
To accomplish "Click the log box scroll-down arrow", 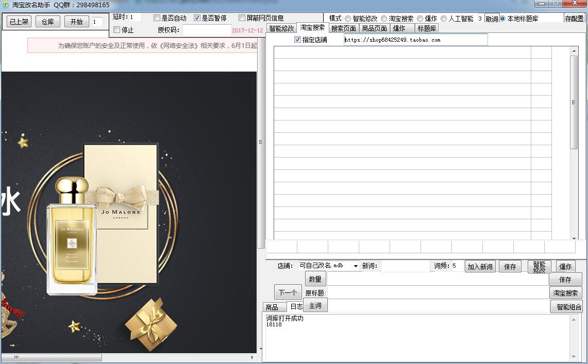I will point(574,357).
